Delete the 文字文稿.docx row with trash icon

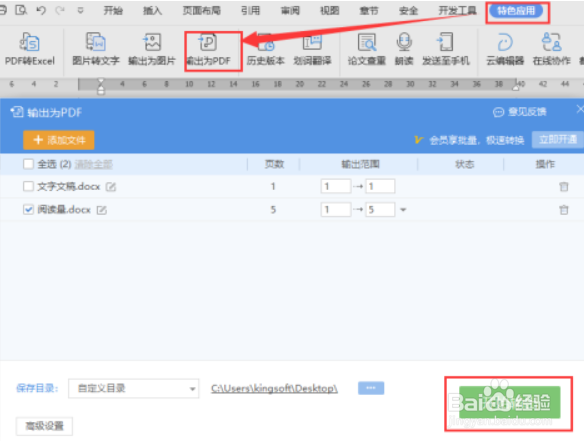(564, 186)
